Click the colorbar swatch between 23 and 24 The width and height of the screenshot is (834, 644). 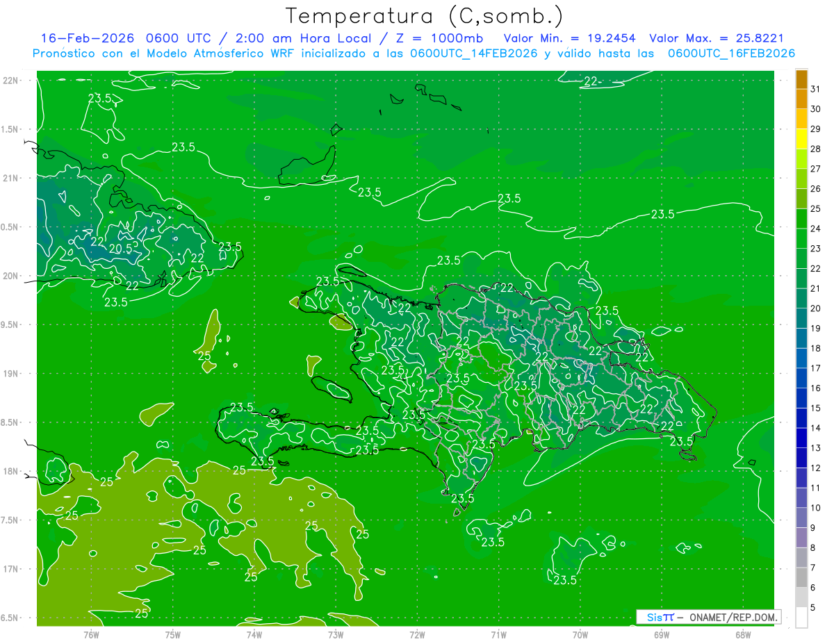pyautogui.click(x=801, y=239)
